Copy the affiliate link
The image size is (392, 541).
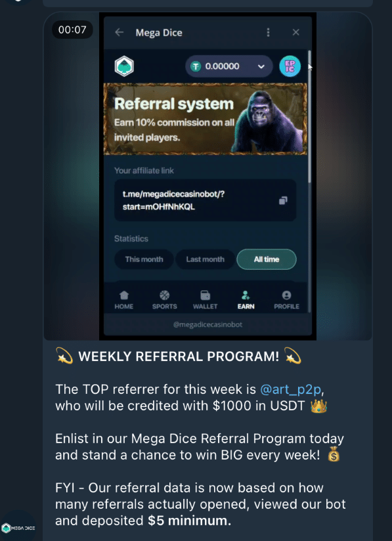283,200
